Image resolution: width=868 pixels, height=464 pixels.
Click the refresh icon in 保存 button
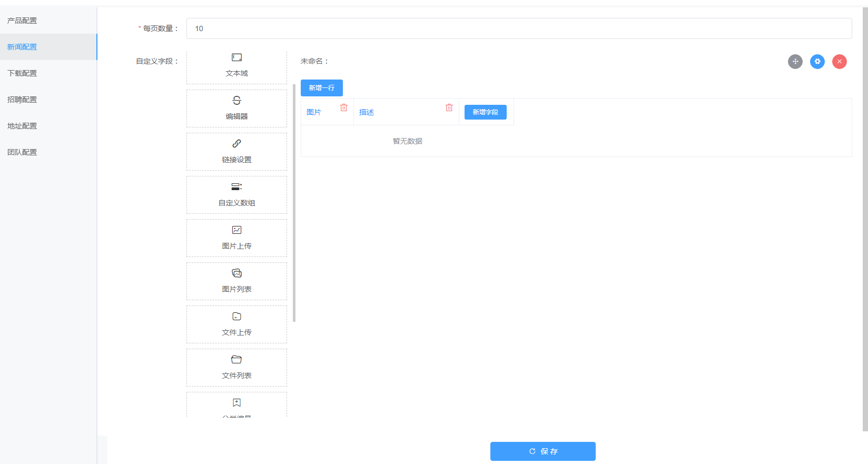tap(532, 451)
